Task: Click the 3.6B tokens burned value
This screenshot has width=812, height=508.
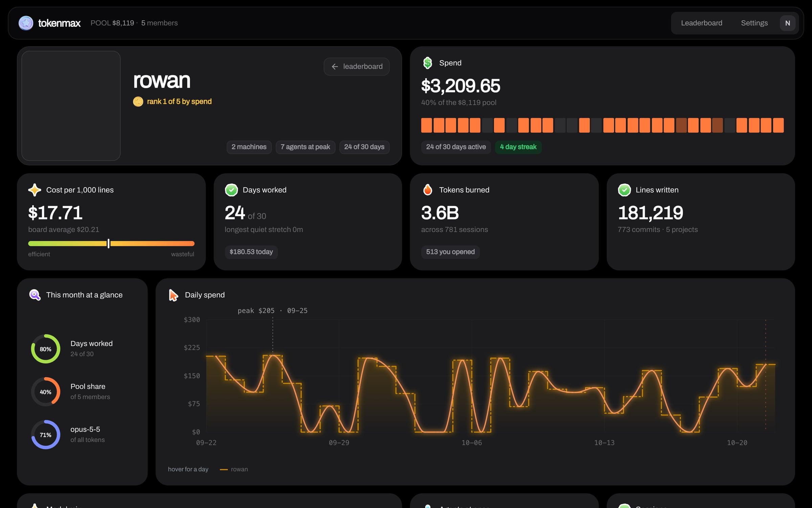Action: pos(440,213)
